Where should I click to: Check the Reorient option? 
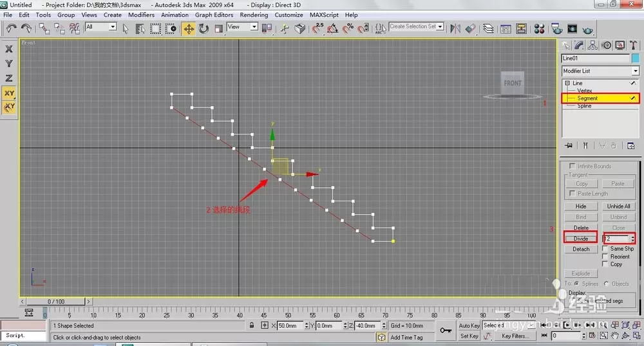click(x=605, y=256)
